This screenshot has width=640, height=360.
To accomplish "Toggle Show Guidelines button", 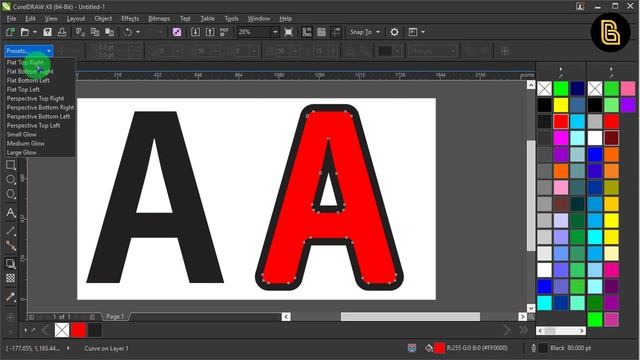I will tap(336, 32).
